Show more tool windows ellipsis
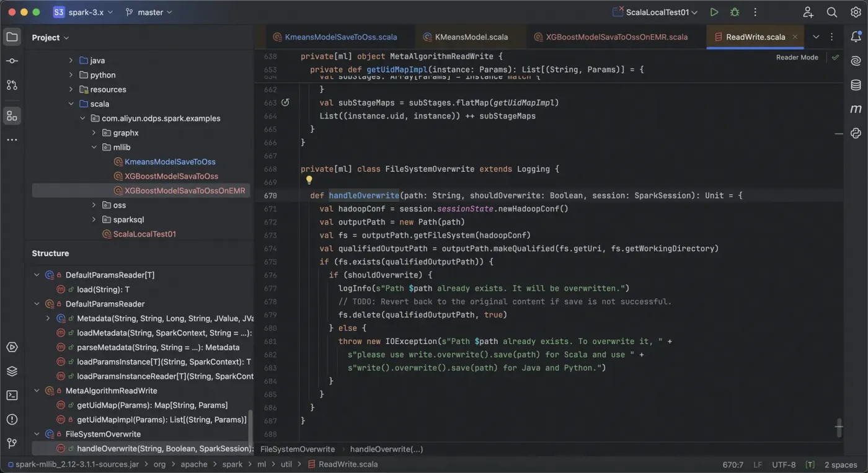The image size is (868, 473). (12, 140)
